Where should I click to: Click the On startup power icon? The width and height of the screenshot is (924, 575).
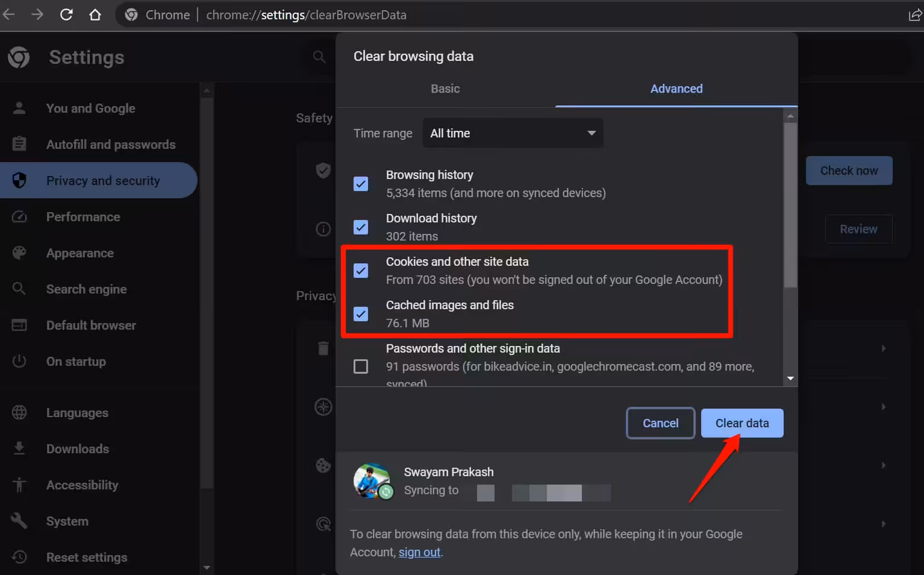[19, 361]
